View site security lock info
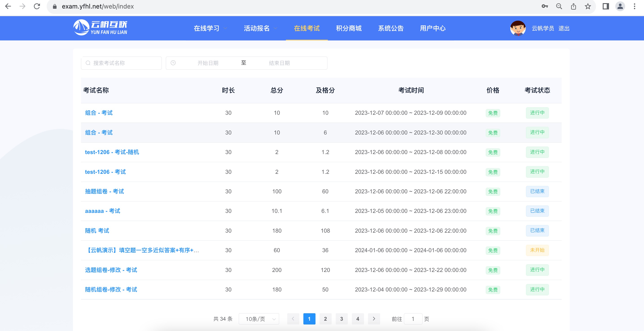 (55, 6)
